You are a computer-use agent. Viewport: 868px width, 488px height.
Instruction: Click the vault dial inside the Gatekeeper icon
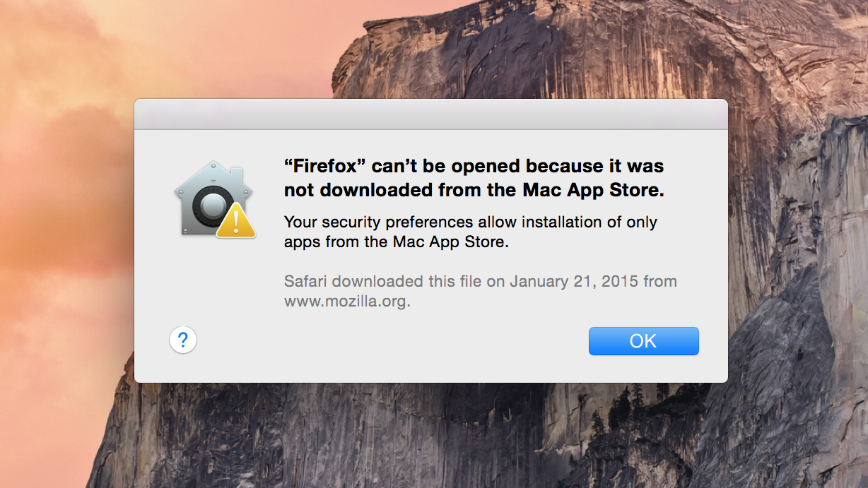211,206
